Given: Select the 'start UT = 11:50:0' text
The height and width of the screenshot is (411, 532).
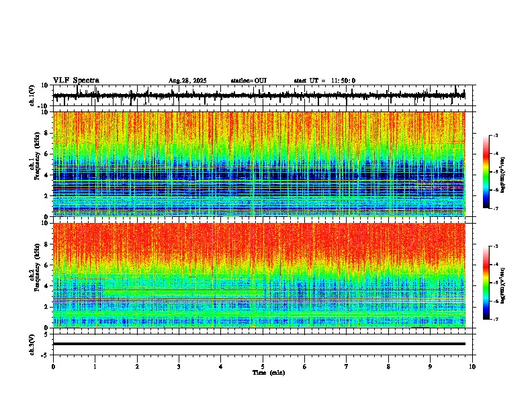Looking at the screenshot, I should (324, 81).
